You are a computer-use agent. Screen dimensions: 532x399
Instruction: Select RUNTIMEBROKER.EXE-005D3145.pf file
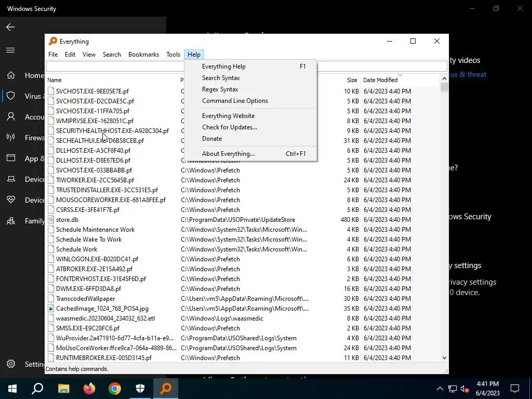104,358
